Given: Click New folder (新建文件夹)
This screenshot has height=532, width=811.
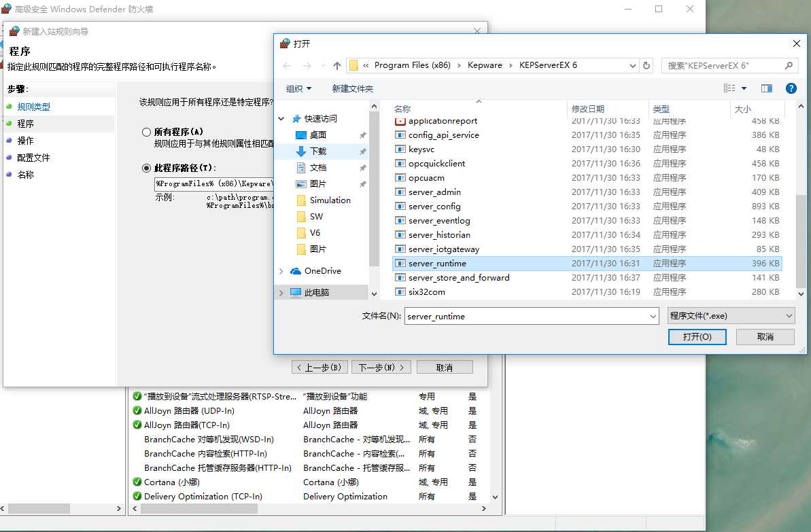Looking at the screenshot, I should click(352, 88).
